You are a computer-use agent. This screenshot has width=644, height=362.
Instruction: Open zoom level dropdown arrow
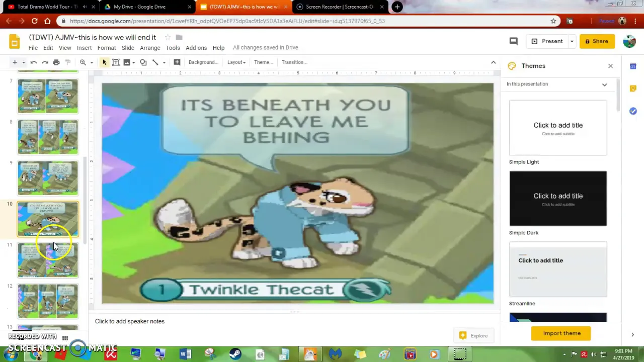click(x=92, y=62)
